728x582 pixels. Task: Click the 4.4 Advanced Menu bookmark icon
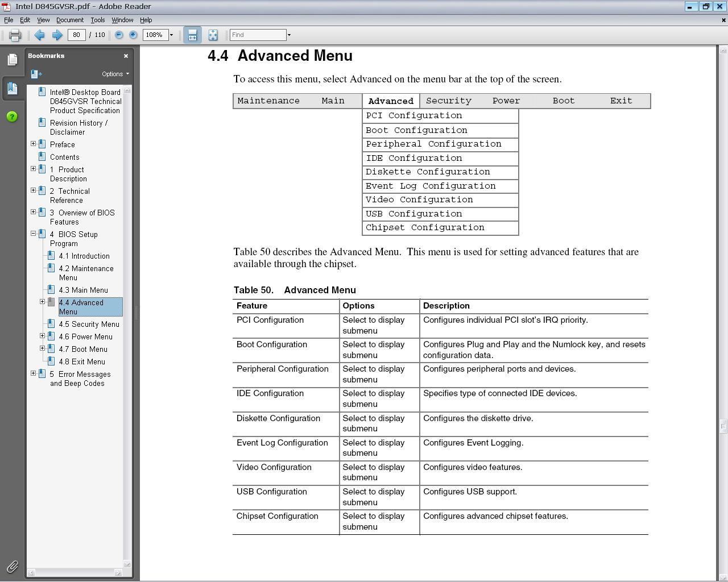tap(51, 302)
